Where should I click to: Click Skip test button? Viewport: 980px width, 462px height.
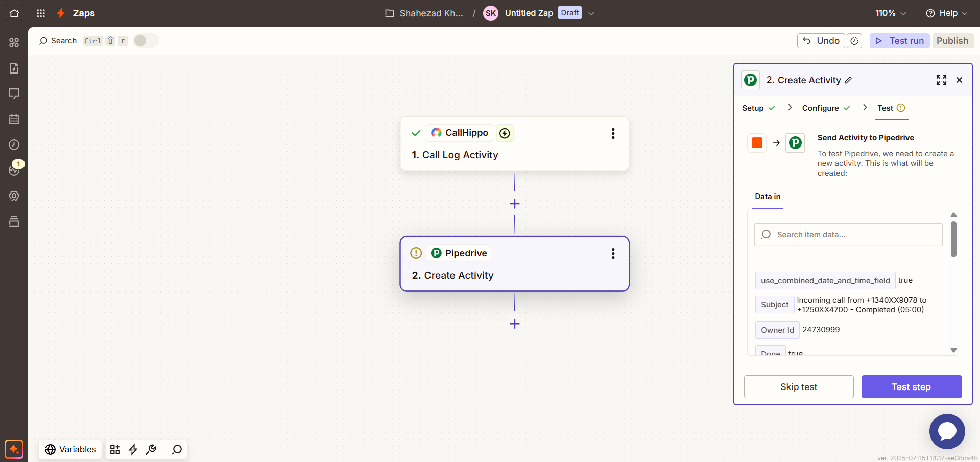[x=799, y=387]
